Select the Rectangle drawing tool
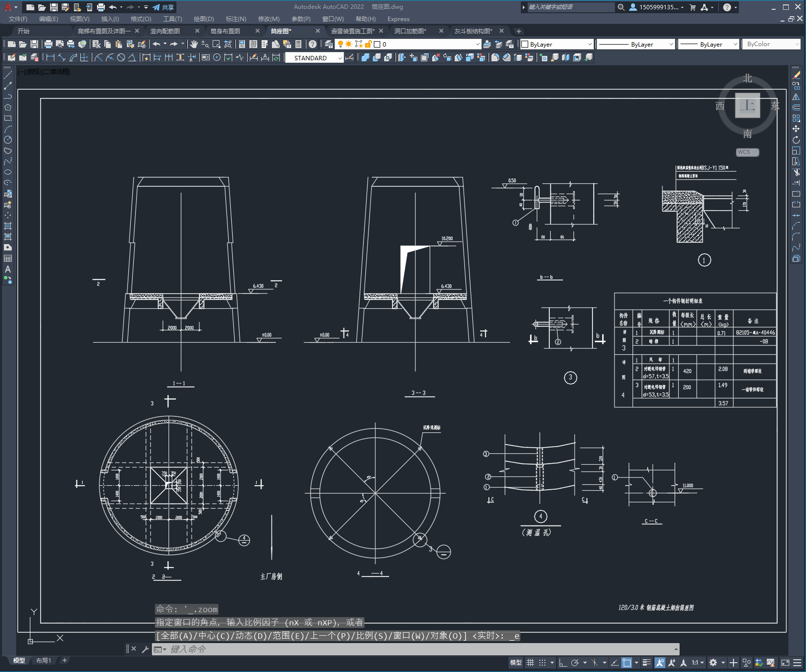 pyautogui.click(x=8, y=118)
